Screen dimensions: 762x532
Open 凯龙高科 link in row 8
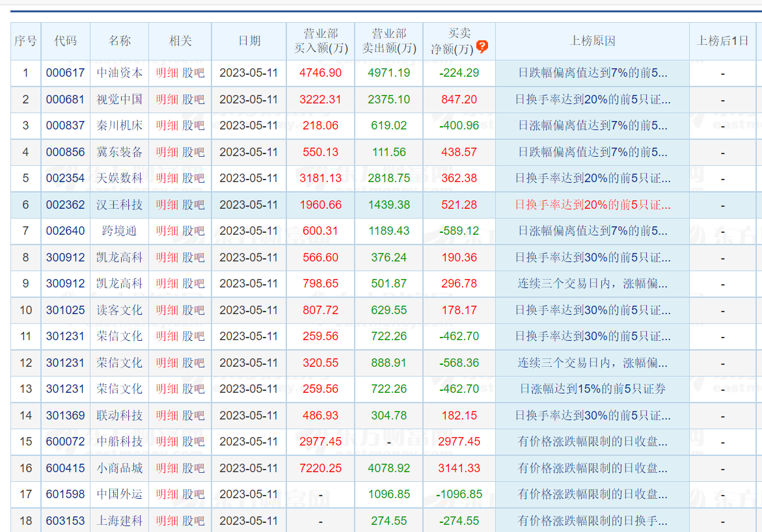[x=120, y=258]
